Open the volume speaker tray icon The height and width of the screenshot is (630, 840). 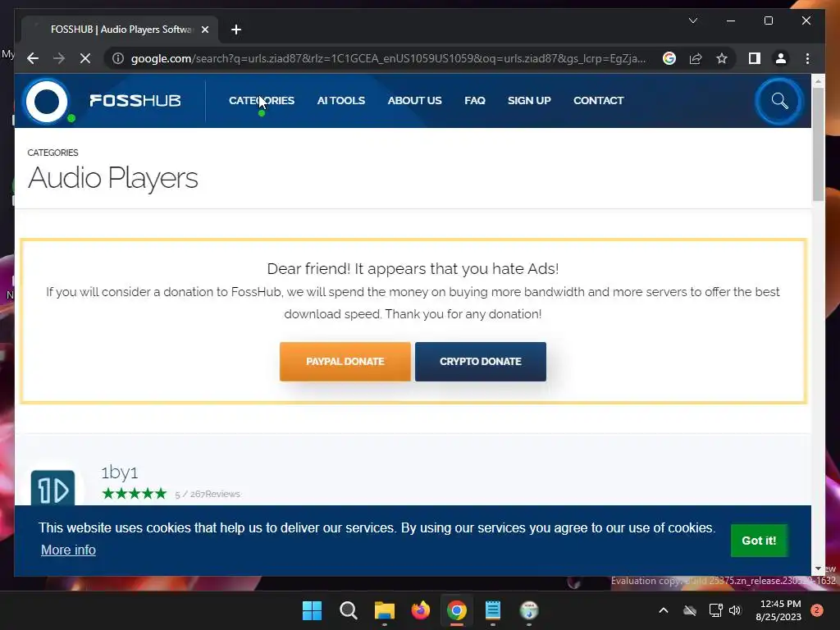(x=734, y=610)
